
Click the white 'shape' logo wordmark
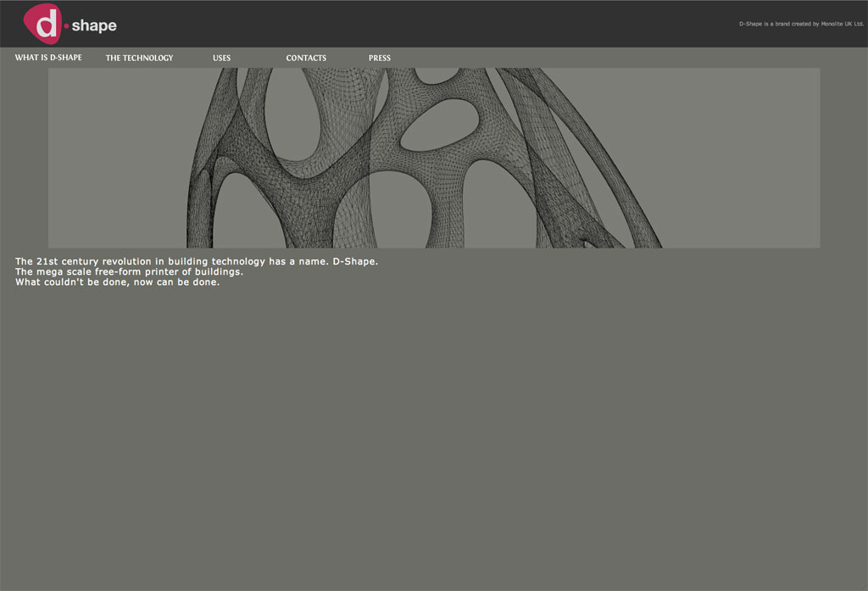coord(94,26)
